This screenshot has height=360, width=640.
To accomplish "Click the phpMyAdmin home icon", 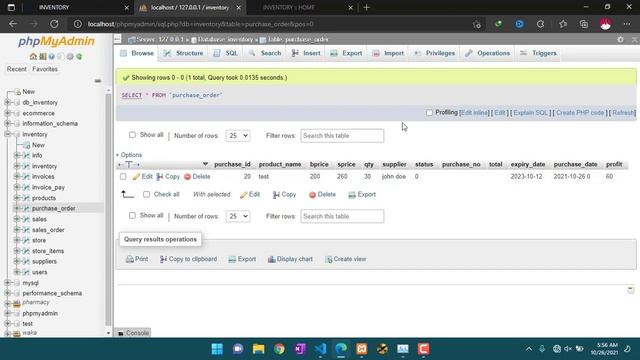I will click(x=33, y=56).
